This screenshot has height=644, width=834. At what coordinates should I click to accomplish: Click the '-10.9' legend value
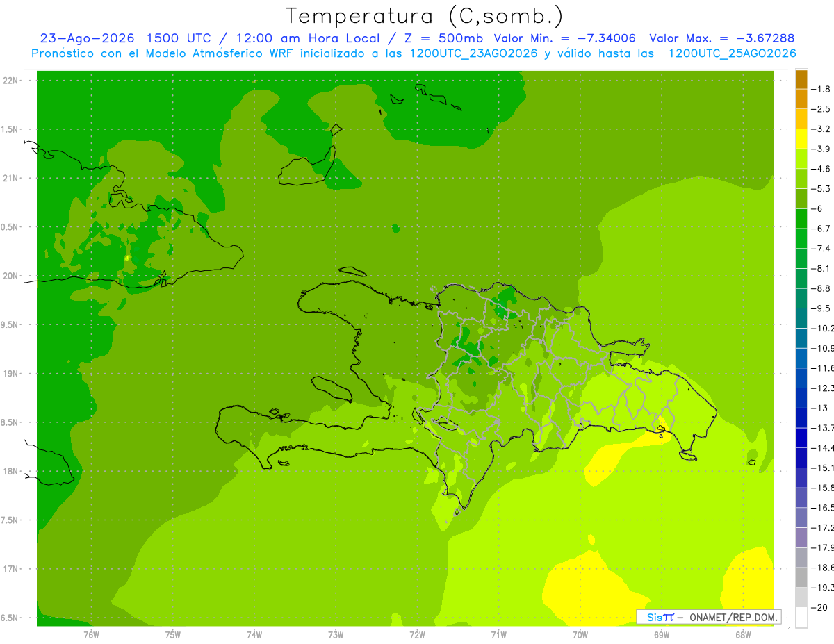click(822, 348)
